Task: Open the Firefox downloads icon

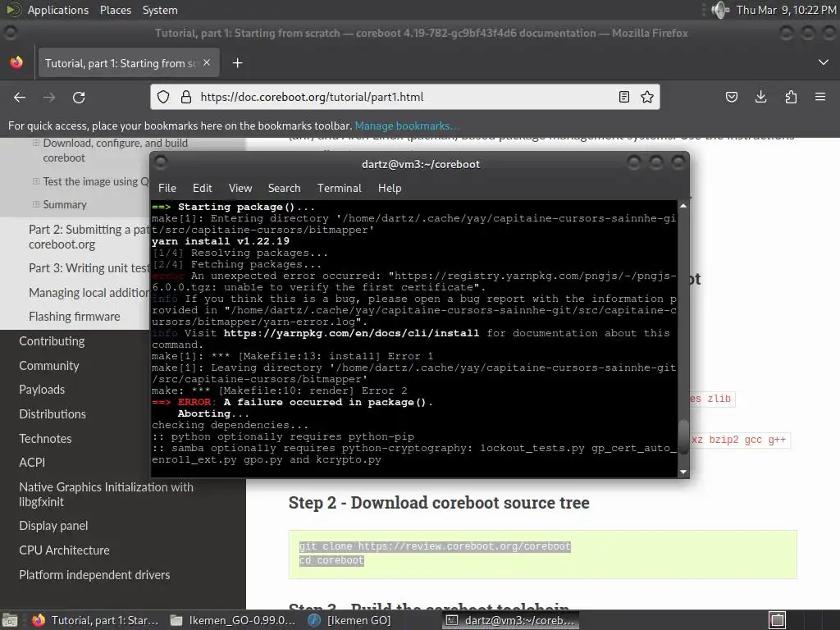Action: (760, 97)
